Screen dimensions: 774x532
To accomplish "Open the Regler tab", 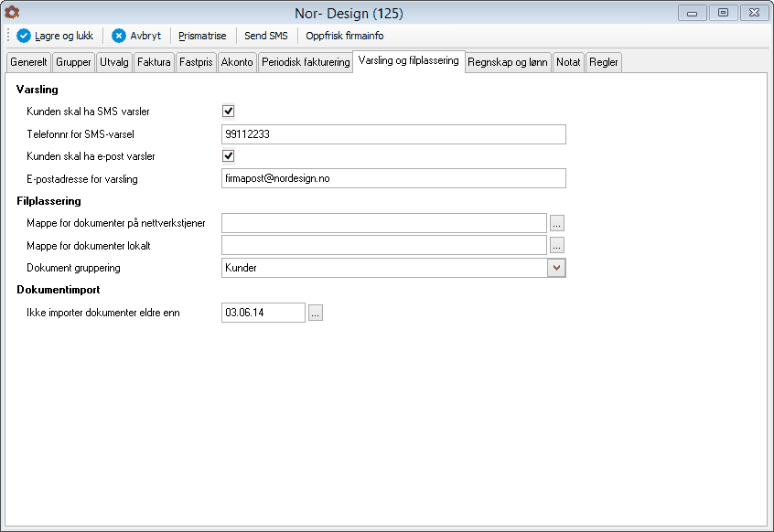I will (x=603, y=62).
